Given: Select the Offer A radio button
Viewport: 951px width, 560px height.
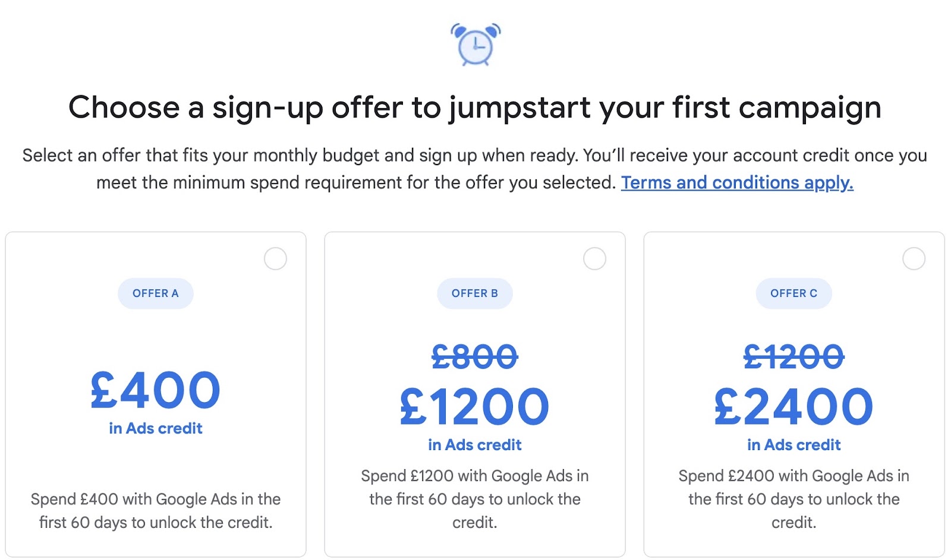Looking at the screenshot, I should [275, 258].
